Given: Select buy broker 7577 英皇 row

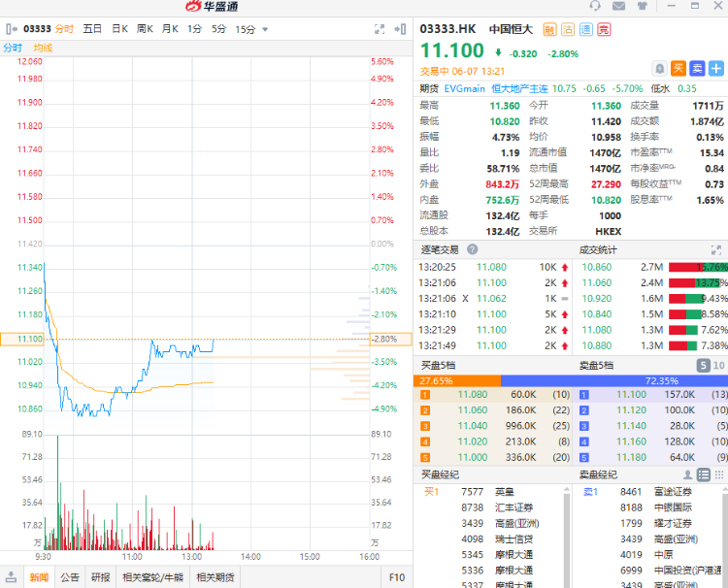Looking at the screenshot, I should point(488,492).
